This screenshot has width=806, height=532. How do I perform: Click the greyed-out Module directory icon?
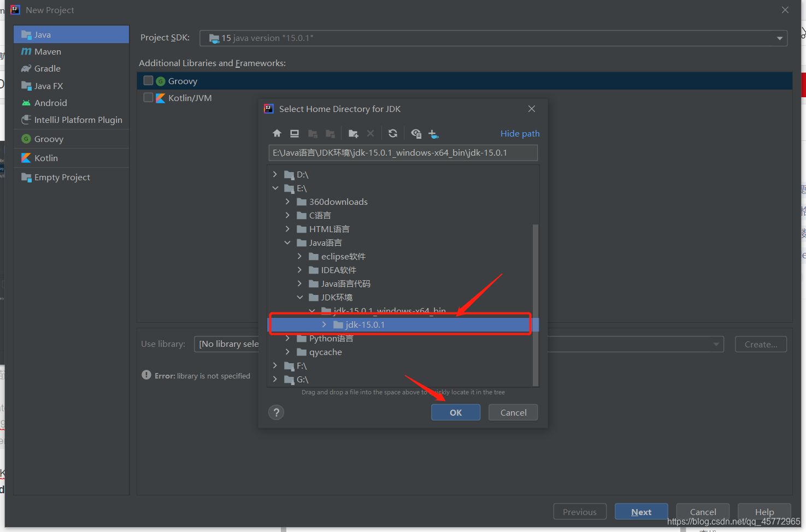(x=330, y=133)
